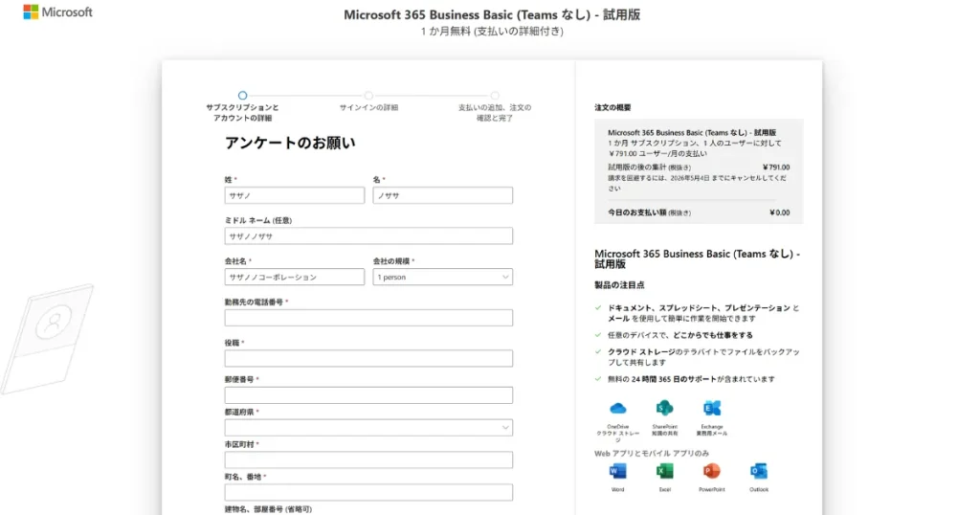Viewport: 980px width, 515px height.
Task: Click the PowerPoint app icon
Action: 711,471
